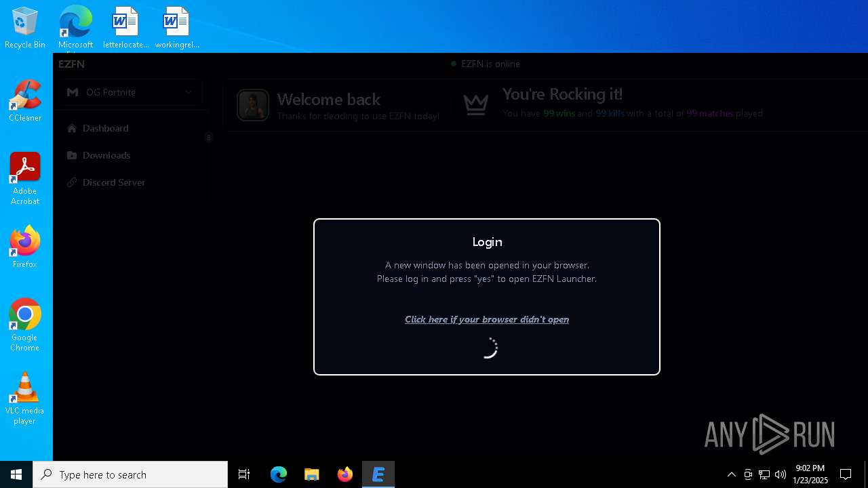
Task: Go to Dashboard in EZFN sidebar
Action: click(x=105, y=128)
